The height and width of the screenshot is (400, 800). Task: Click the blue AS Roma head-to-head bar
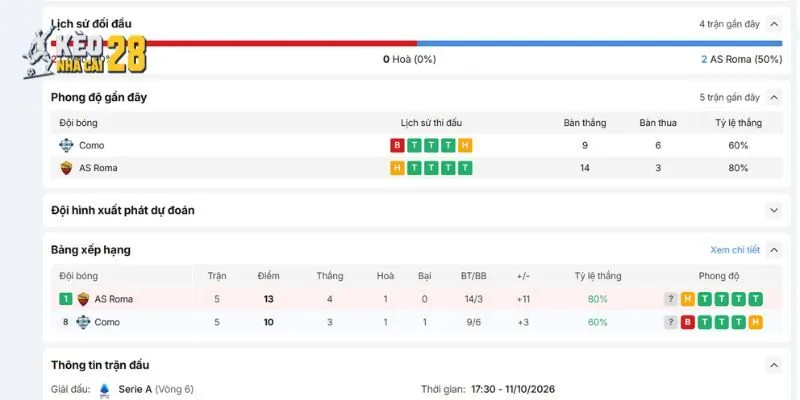pos(599,44)
